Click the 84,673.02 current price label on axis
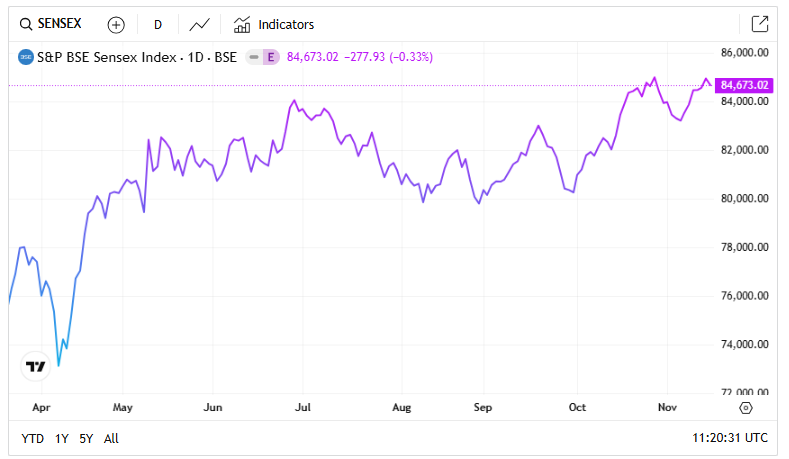The width and height of the screenshot is (789, 459). [x=744, y=86]
